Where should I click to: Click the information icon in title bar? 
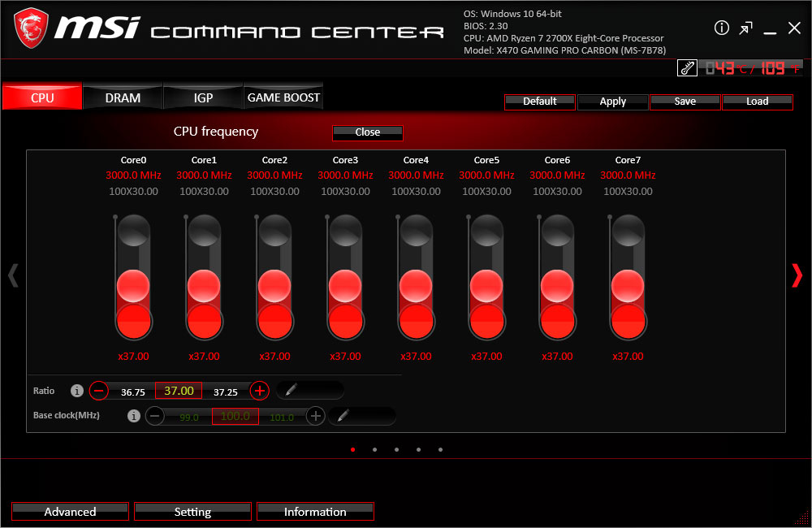coord(722,28)
